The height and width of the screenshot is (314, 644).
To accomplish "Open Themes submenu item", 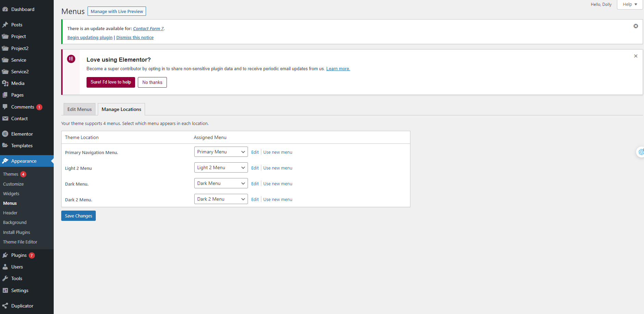I will pyautogui.click(x=11, y=174).
